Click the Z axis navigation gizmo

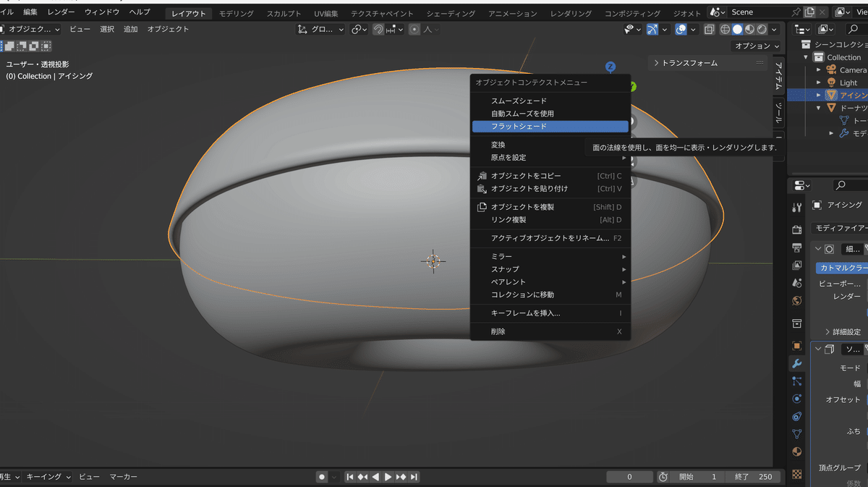click(x=610, y=67)
